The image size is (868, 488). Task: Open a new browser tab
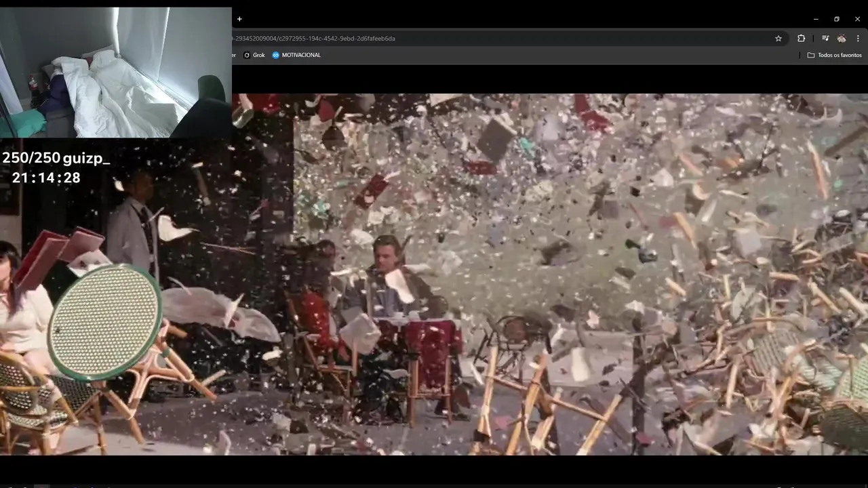point(239,19)
